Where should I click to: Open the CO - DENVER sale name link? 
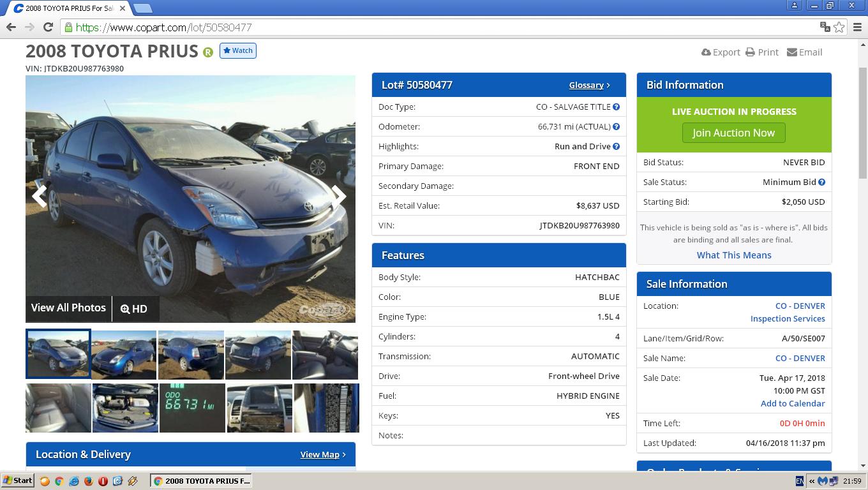800,359
